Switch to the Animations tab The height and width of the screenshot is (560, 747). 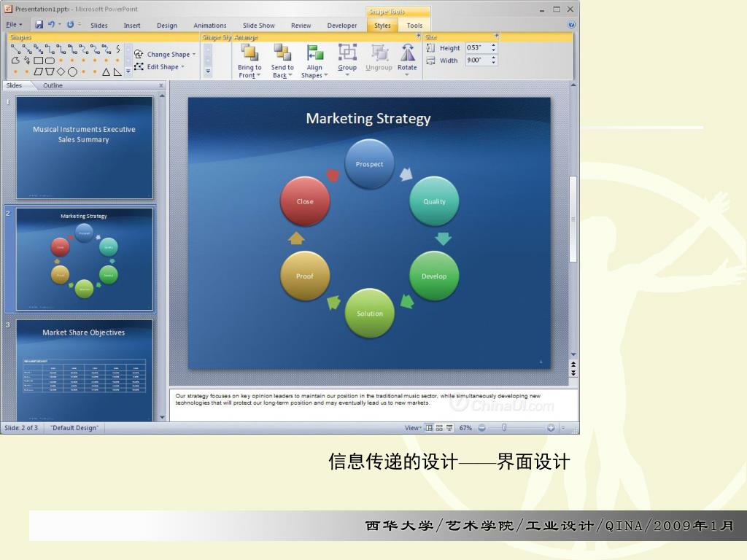point(209,26)
